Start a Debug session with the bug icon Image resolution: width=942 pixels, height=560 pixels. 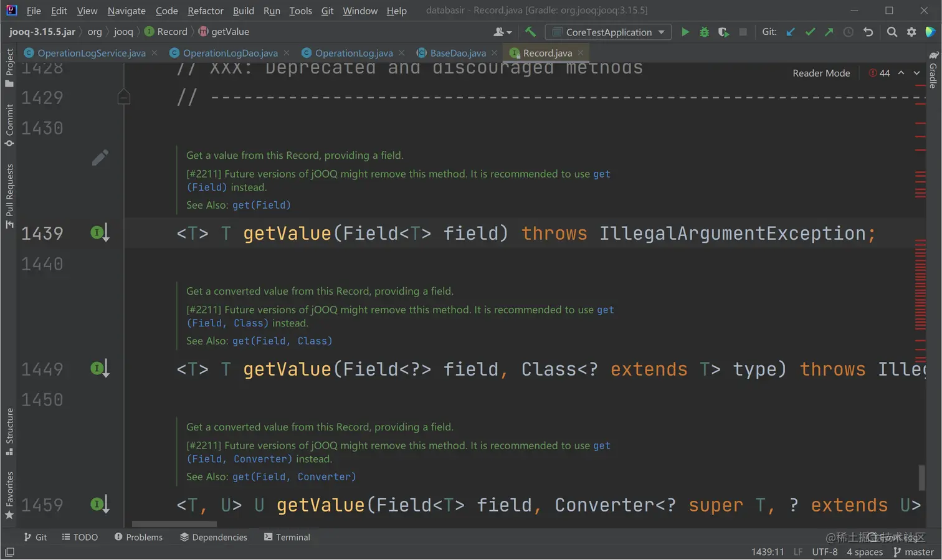point(704,32)
